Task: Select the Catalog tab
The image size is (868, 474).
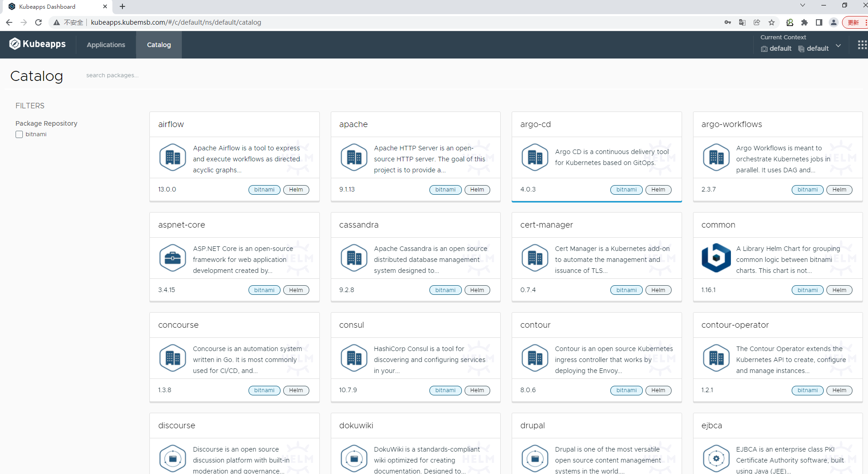Action: [x=159, y=45]
